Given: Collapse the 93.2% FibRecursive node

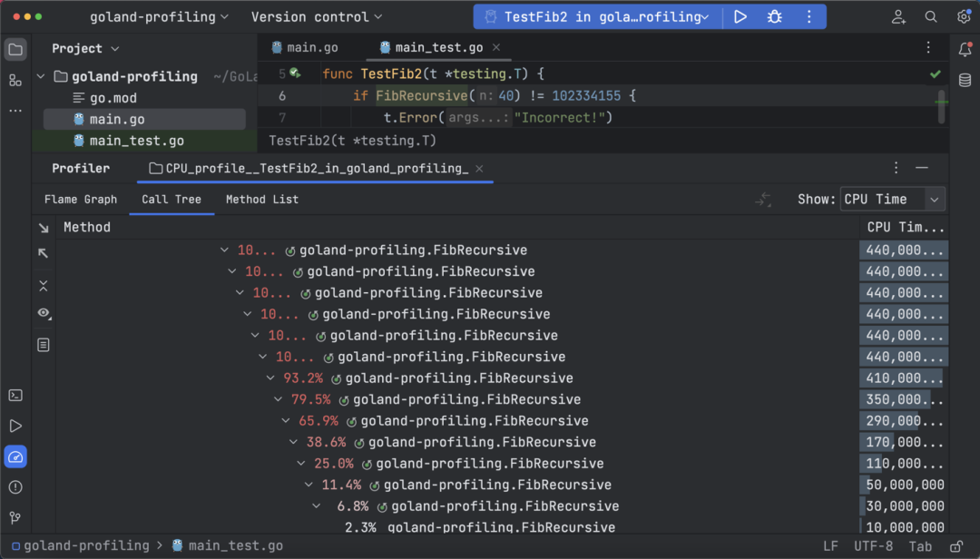Looking at the screenshot, I should pos(270,378).
